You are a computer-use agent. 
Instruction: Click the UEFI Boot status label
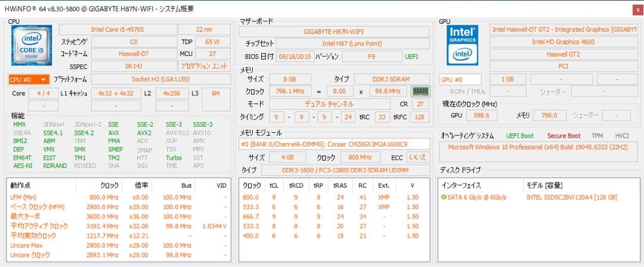coord(520,136)
